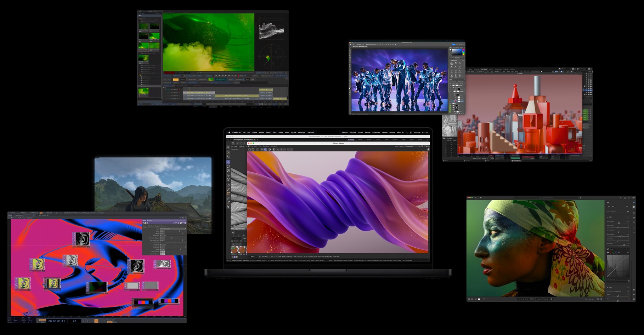Click New Layout in TouchDesigner
Image resolution: width=644 pixels, height=335 pixels.
[x=42, y=215]
